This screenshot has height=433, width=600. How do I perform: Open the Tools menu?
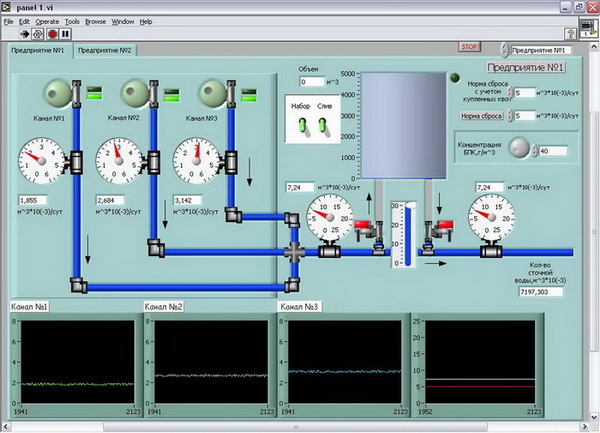[x=72, y=22]
